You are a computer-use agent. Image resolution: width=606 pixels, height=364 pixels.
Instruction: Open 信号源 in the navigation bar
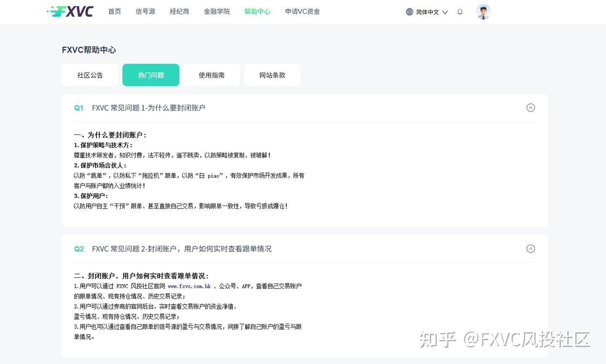coord(145,11)
